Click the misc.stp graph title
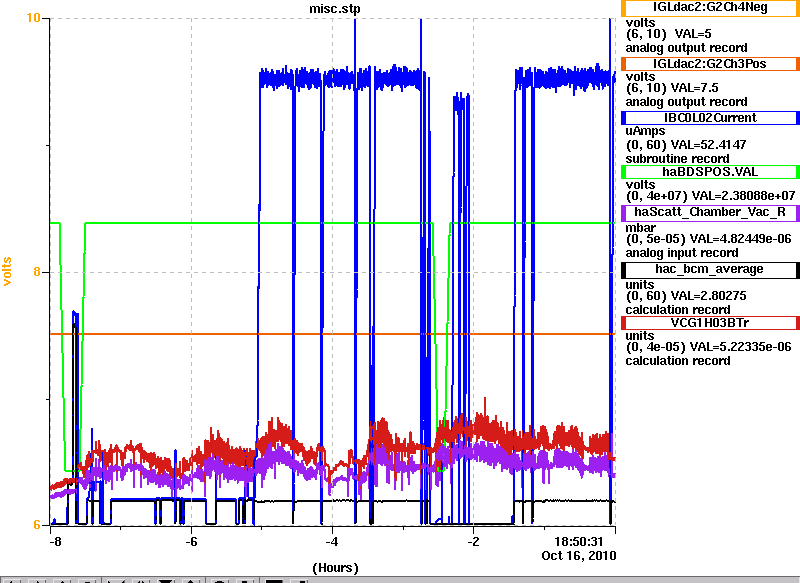This screenshot has height=583, width=800. 335,9
